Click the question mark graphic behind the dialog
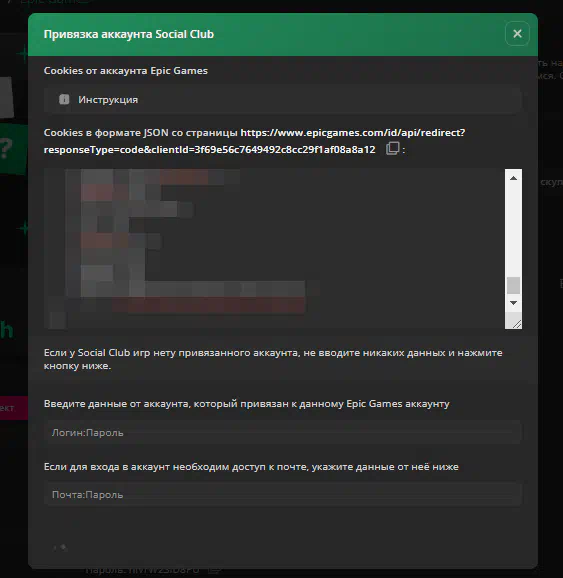The height and width of the screenshot is (578, 563). 7,149
